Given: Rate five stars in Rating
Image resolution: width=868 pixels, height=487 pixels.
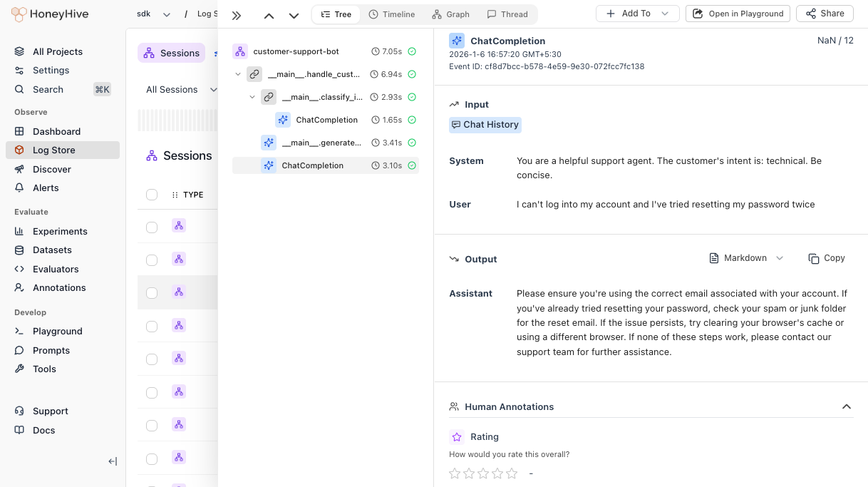Looking at the screenshot, I should (512, 473).
